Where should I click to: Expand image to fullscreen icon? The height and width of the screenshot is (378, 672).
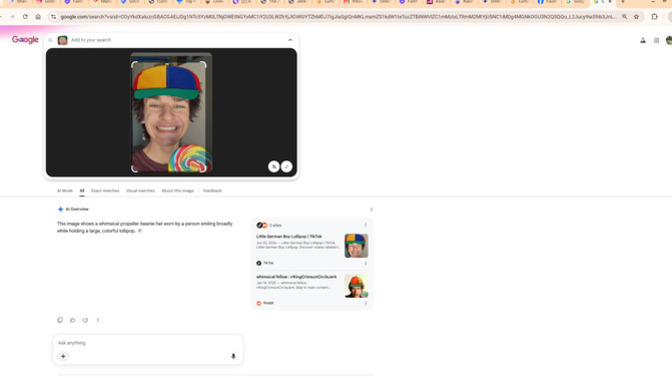(x=287, y=166)
